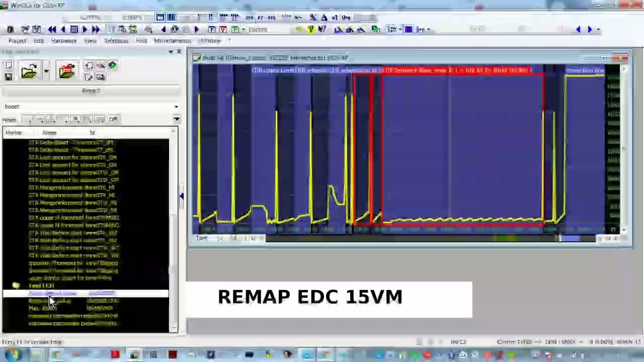Click the red folder icon in left panel

(66, 71)
